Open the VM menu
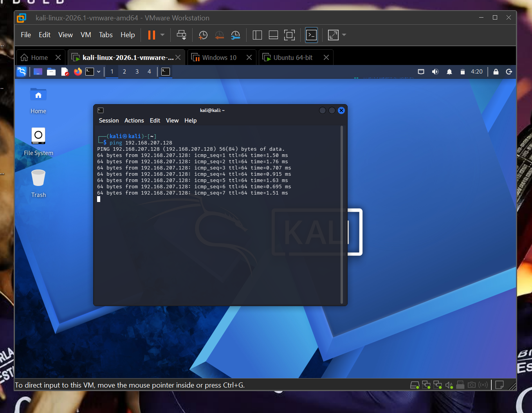The width and height of the screenshot is (532, 413). (86, 35)
